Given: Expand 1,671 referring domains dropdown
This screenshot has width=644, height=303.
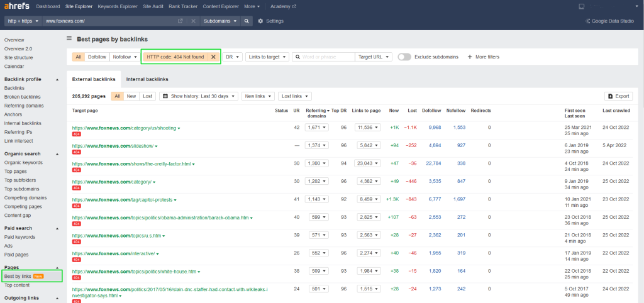Looking at the screenshot, I should 317,128.
